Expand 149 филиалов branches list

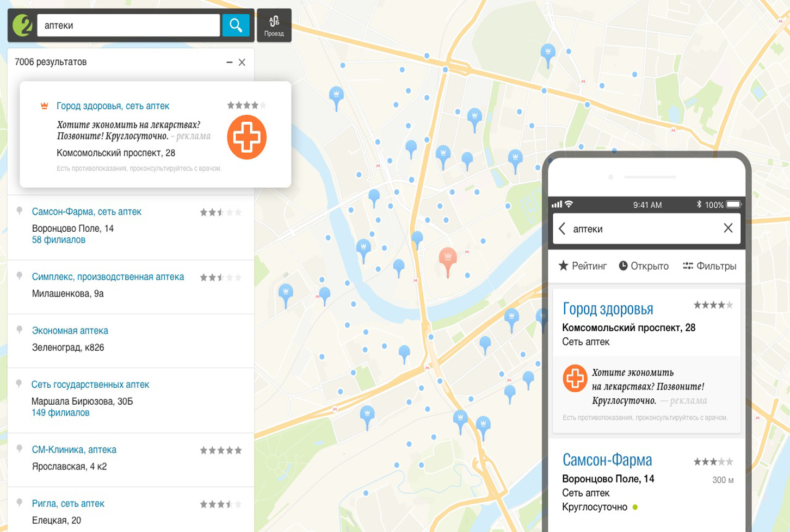pyautogui.click(x=60, y=413)
